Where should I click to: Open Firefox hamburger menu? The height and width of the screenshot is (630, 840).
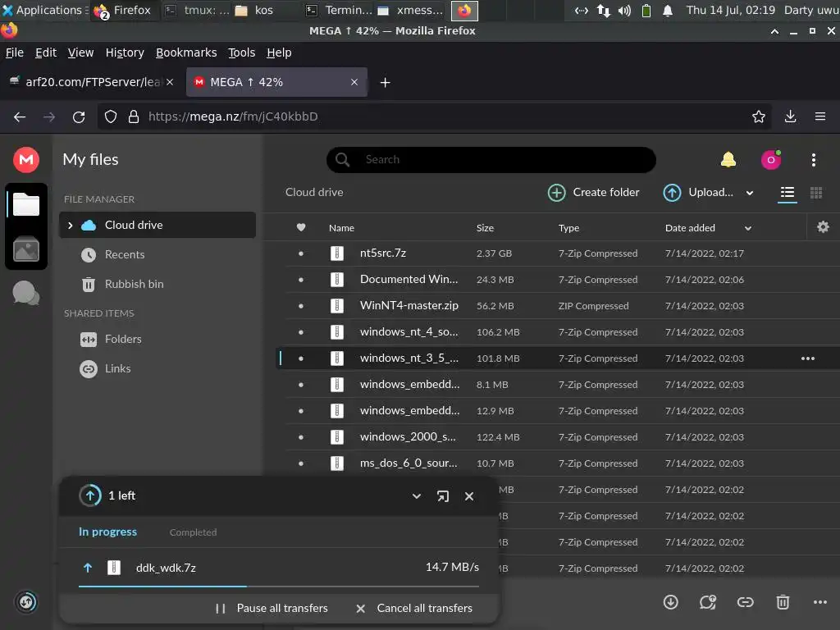tap(820, 116)
